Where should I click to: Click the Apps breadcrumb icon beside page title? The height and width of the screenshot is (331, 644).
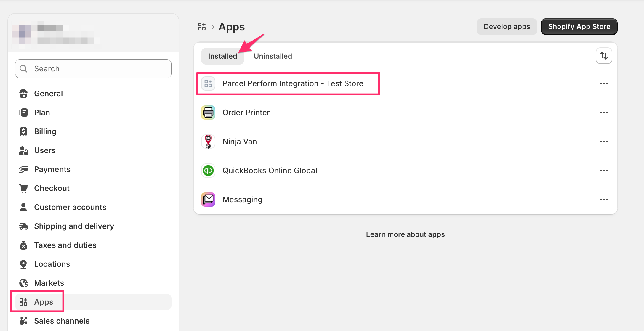[202, 27]
